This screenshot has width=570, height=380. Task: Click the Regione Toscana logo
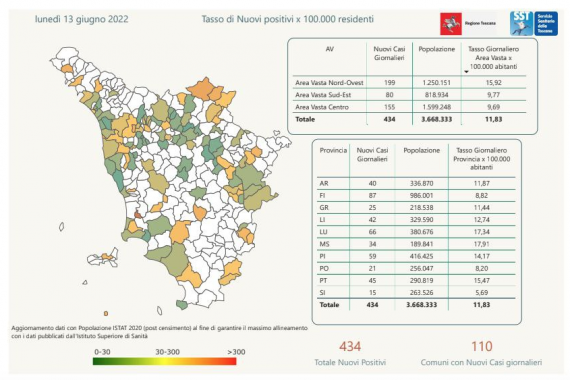point(468,24)
